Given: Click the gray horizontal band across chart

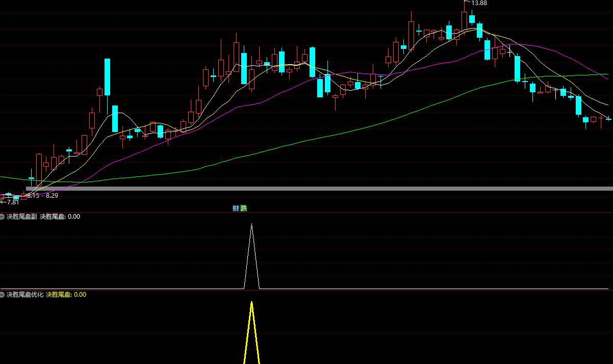Looking at the screenshot, I should point(319,189).
